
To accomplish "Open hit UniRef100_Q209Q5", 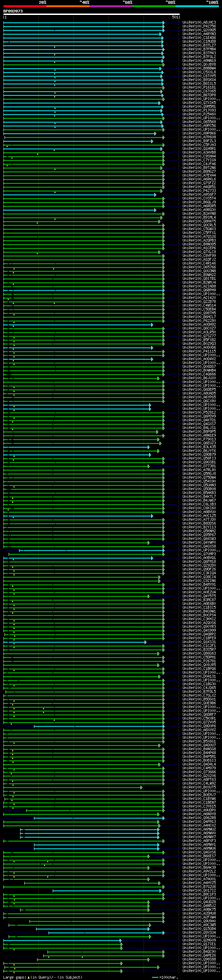I will (199, 30).
